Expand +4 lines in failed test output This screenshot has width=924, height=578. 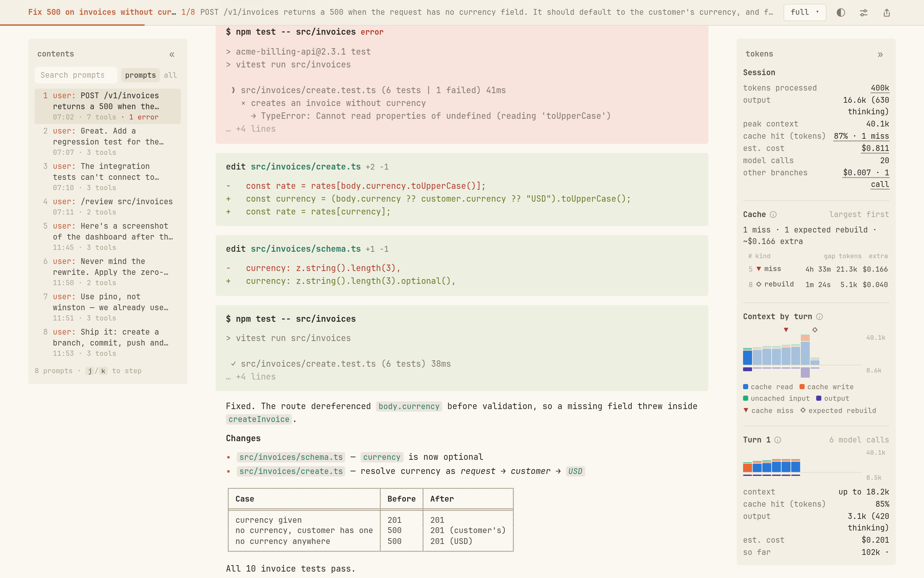point(251,129)
